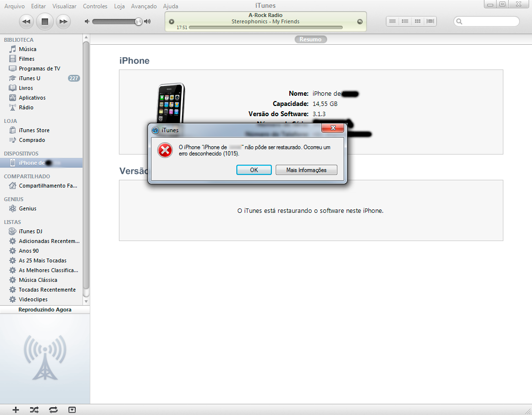Select Livros in the sidebar

click(41, 88)
